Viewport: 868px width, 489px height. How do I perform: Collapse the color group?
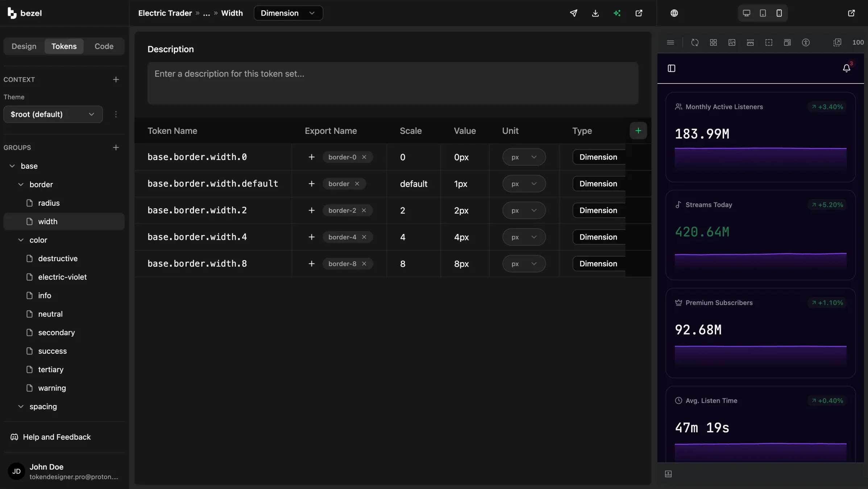point(21,240)
